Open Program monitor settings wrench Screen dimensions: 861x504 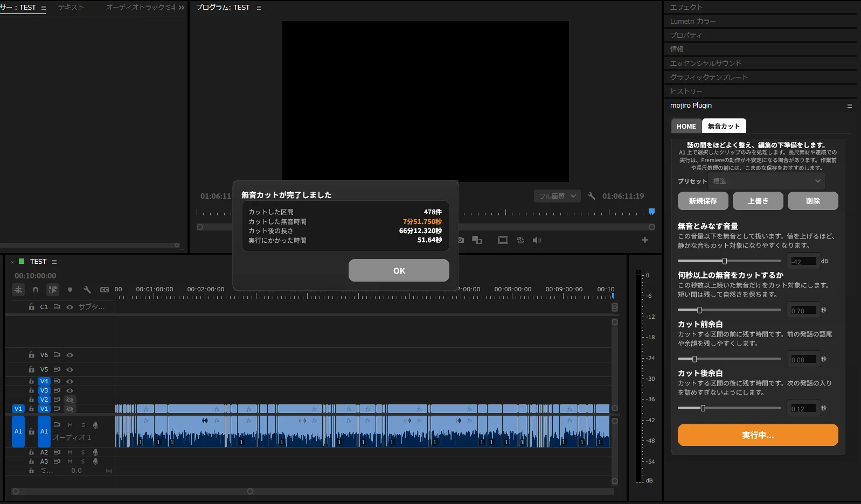point(592,196)
